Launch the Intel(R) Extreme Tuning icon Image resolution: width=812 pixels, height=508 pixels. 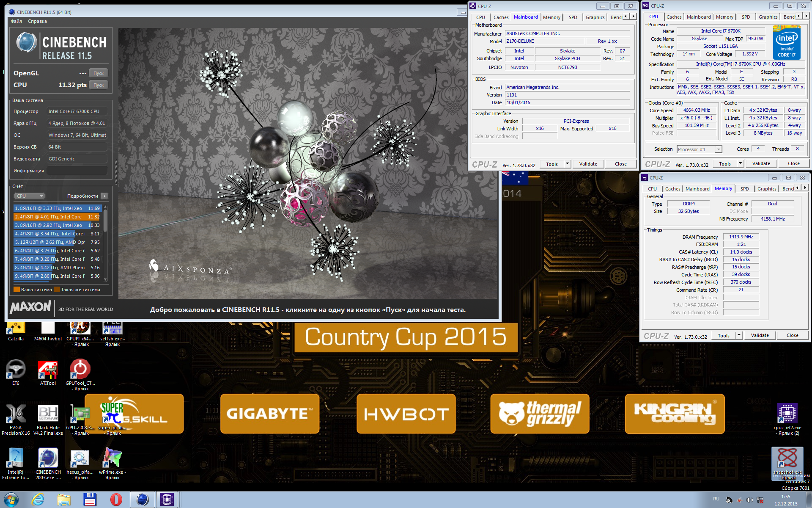pos(16,464)
